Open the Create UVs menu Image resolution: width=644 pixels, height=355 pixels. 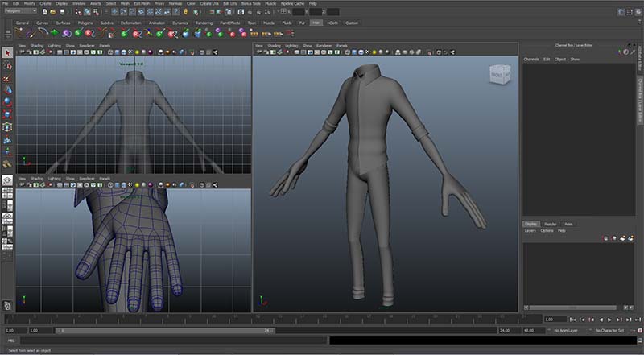coord(209,3)
